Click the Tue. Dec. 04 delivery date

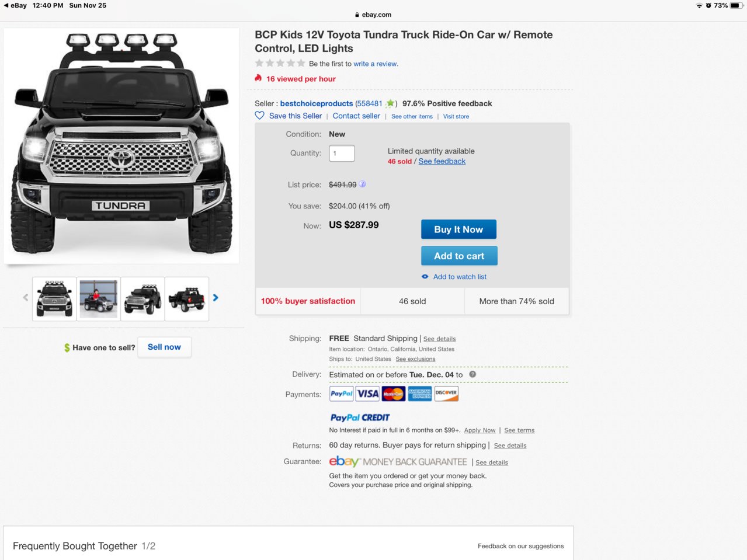coord(432,375)
